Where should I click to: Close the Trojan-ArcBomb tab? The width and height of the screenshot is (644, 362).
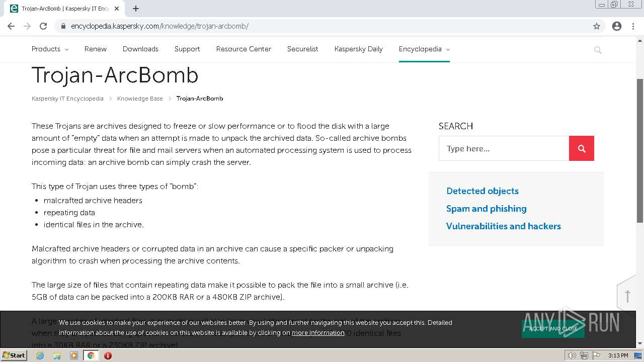coord(117,9)
